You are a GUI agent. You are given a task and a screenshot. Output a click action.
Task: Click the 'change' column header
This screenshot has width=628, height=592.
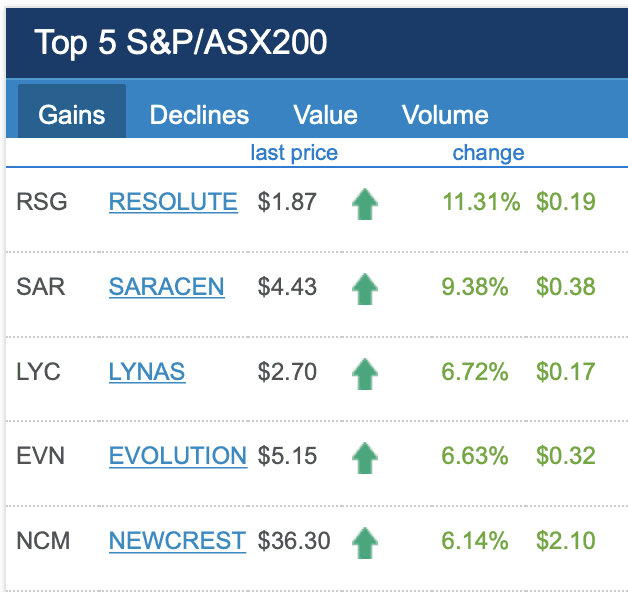488,153
